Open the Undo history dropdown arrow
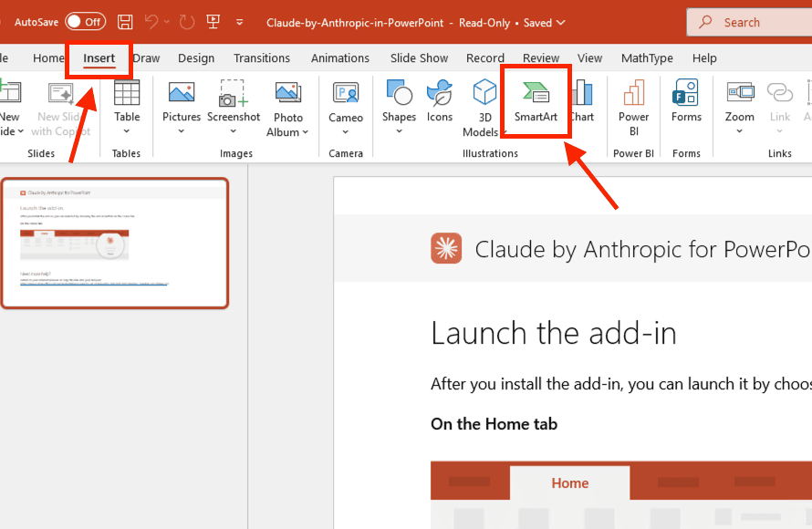This screenshot has width=812, height=529. tap(167, 22)
